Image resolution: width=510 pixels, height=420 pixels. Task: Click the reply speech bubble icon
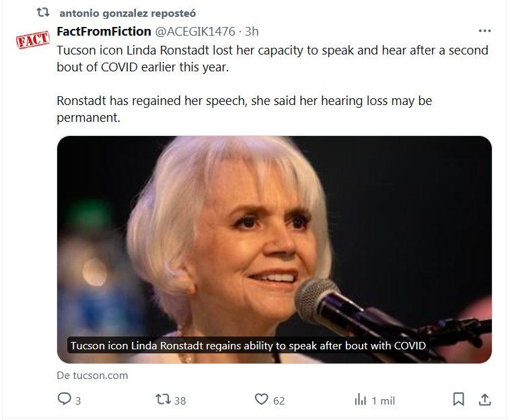(65, 400)
